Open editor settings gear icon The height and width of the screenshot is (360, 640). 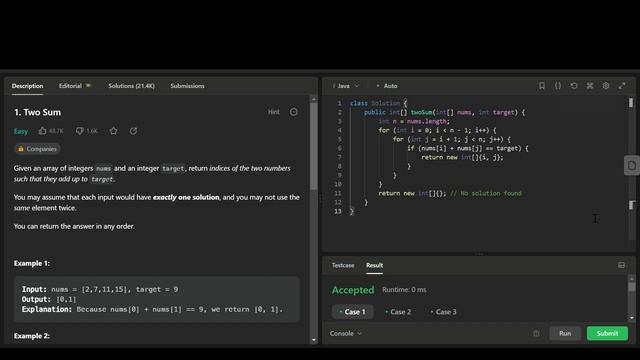tap(606, 86)
